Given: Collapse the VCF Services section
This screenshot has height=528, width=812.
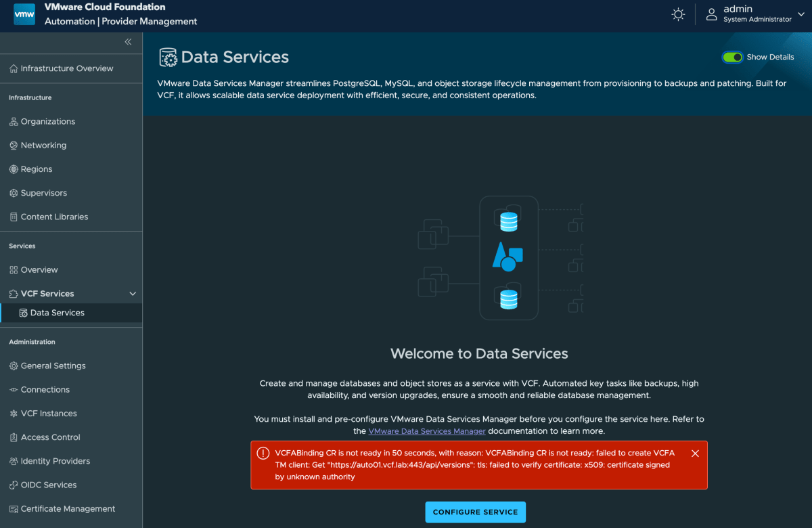Looking at the screenshot, I should coord(133,293).
